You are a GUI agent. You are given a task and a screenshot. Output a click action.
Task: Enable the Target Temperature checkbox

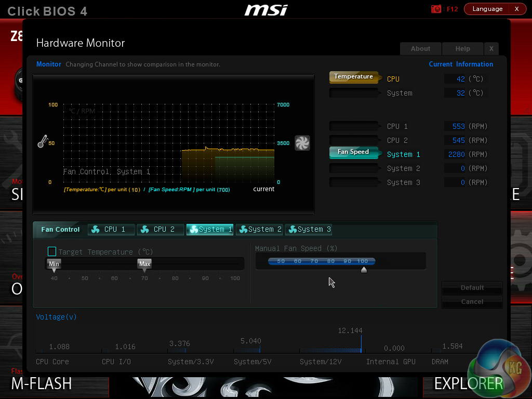click(52, 251)
